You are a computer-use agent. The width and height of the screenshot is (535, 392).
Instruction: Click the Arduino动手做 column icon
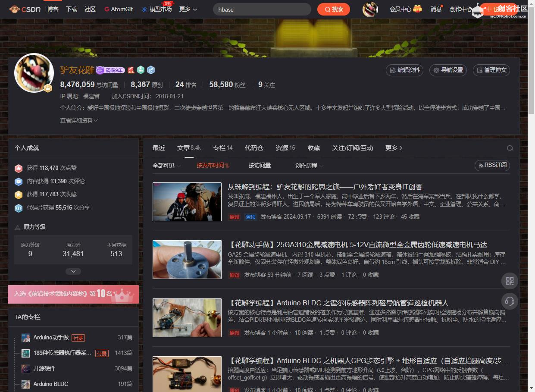pos(26,338)
